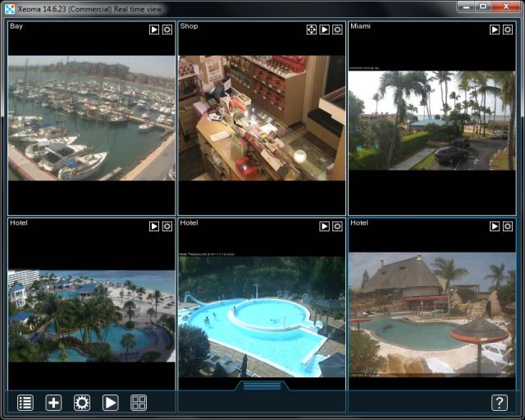
Task: Add a new camera with plus icon
Action: point(53,403)
